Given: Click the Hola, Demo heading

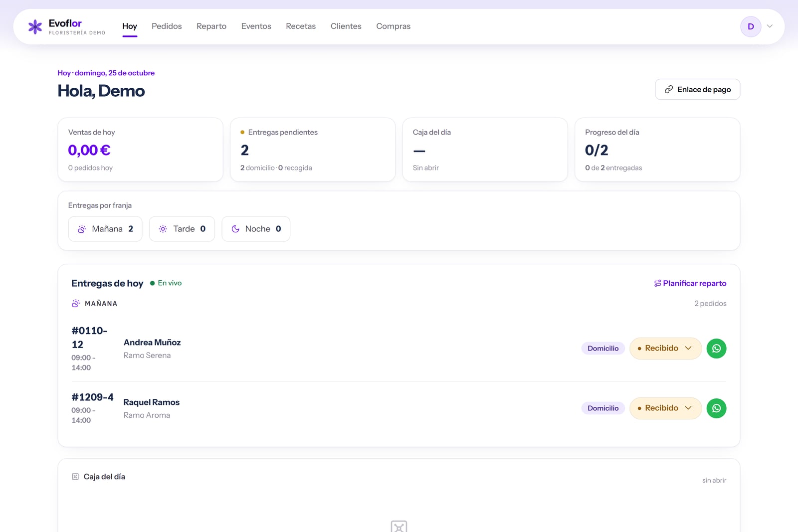Looking at the screenshot, I should pyautogui.click(x=101, y=91).
